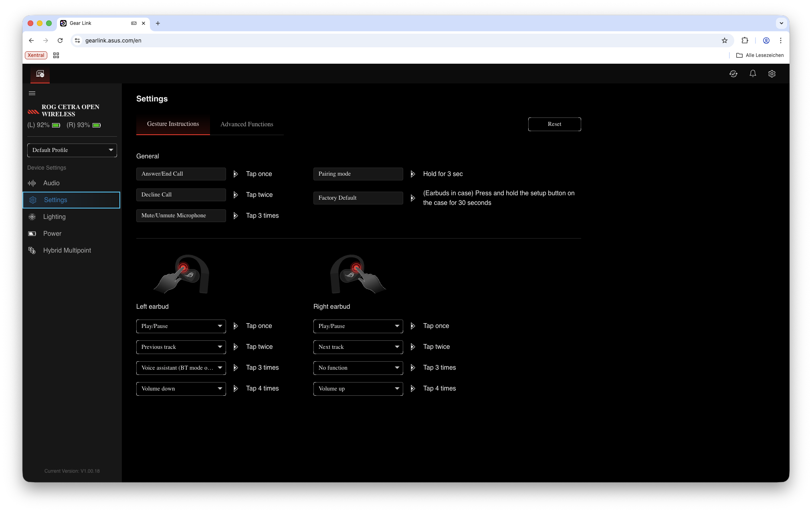Select the Gesture Instructions tab
Image resolution: width=812 pixels, height=512 pixels.
pyautogui.click(x=173, y=124)
